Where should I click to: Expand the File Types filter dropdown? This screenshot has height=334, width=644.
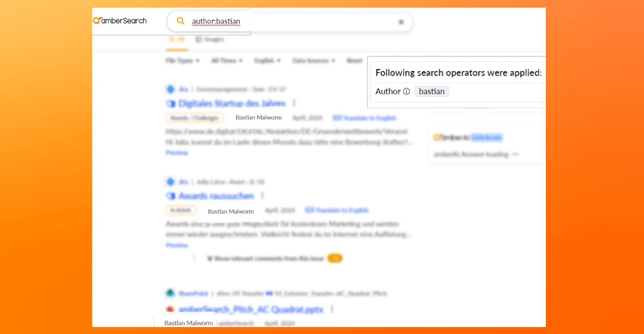point(182,61)
